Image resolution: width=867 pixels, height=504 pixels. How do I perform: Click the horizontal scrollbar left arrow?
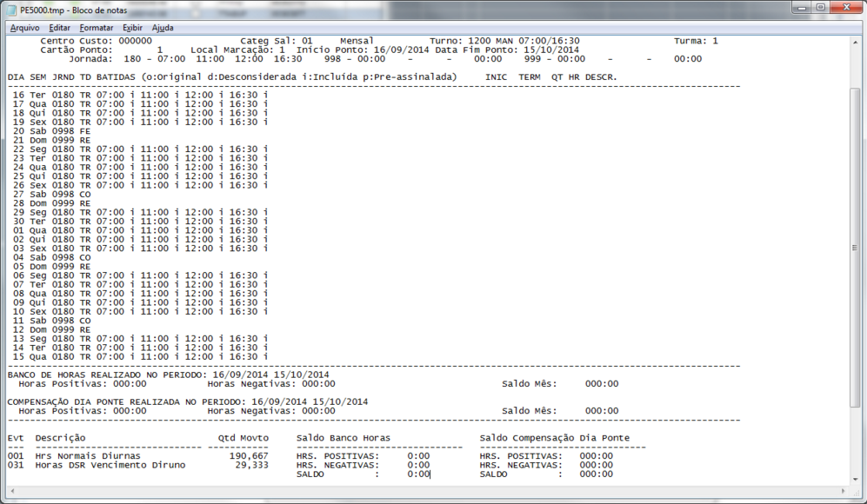[13, 491]
